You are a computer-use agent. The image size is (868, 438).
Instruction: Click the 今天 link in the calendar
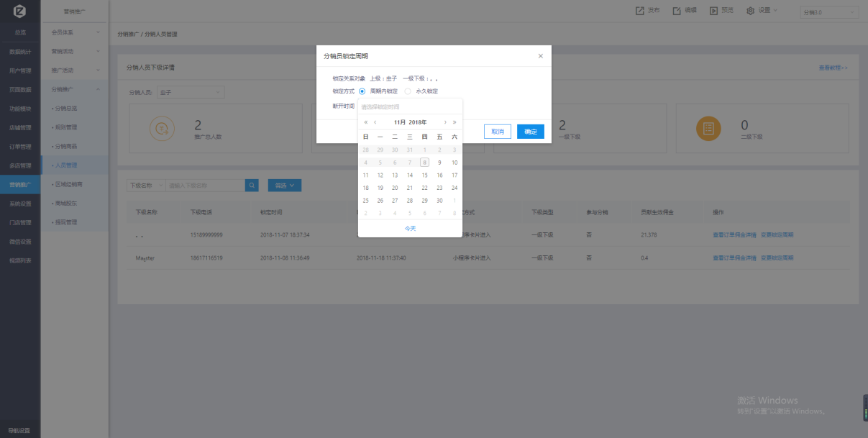pos(410,228)
